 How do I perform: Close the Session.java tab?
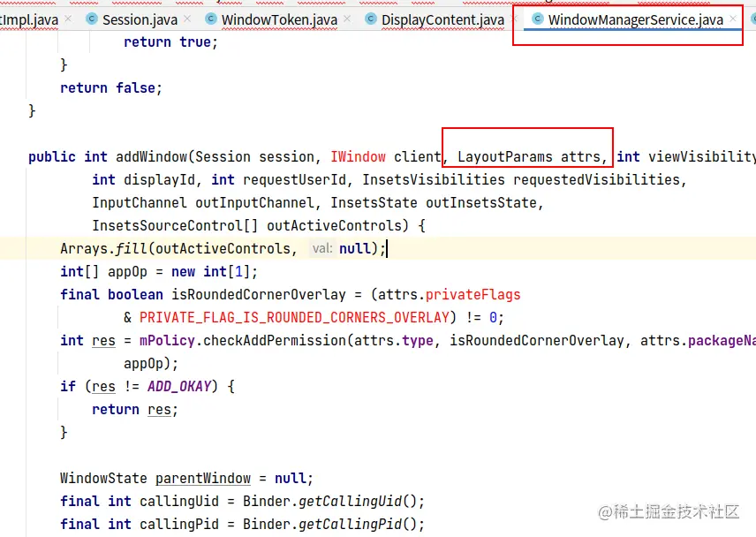pyautogui.click(x=187, y=19)
